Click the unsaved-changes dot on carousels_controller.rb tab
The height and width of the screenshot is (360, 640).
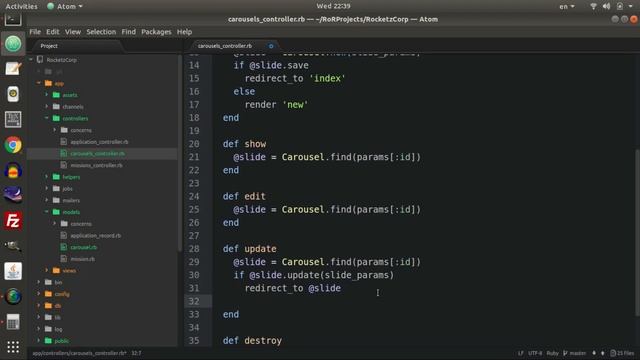pyautogui.click(x=271, y=46)
